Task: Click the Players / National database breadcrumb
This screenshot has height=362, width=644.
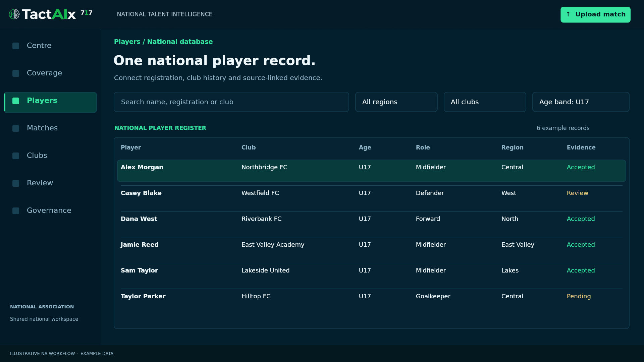Action: tap(163, 42)
